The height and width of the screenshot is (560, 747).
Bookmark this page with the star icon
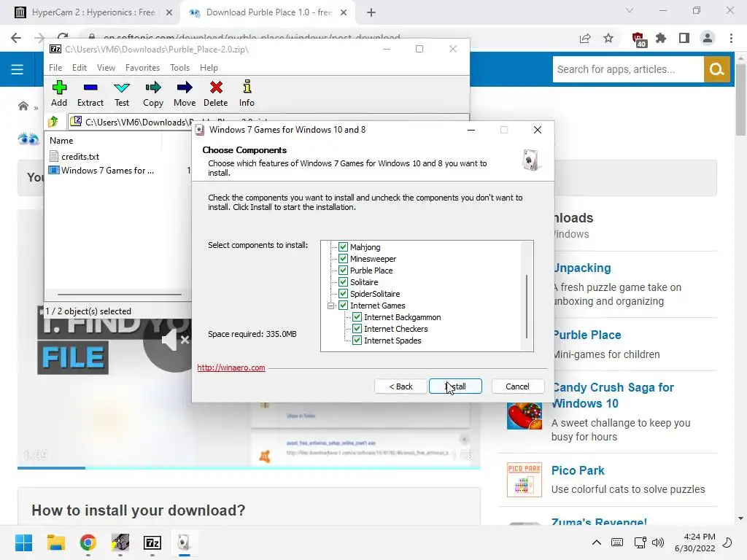(608, 38)
